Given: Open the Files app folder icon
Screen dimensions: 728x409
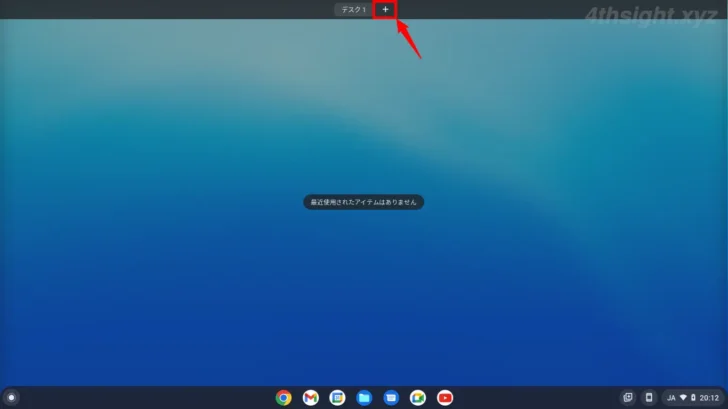Looking at the screenshot, I should (364, 398).
